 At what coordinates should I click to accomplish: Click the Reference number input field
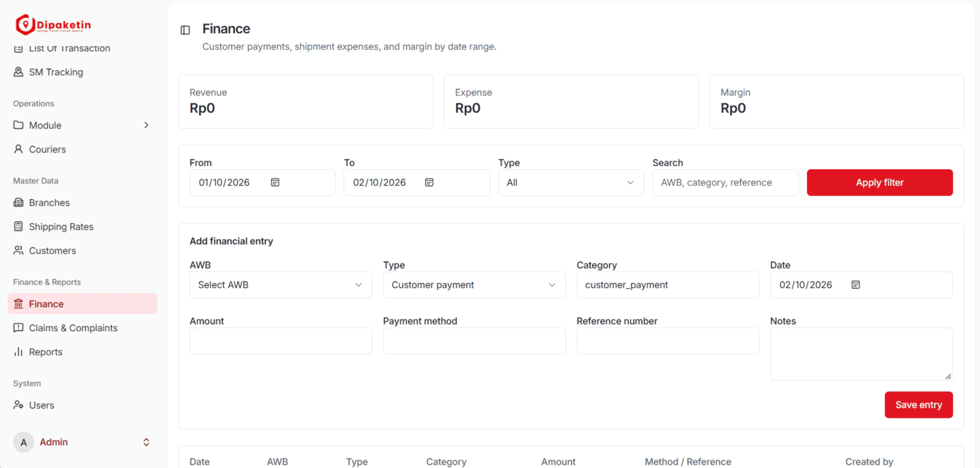[x=668, y=341]
